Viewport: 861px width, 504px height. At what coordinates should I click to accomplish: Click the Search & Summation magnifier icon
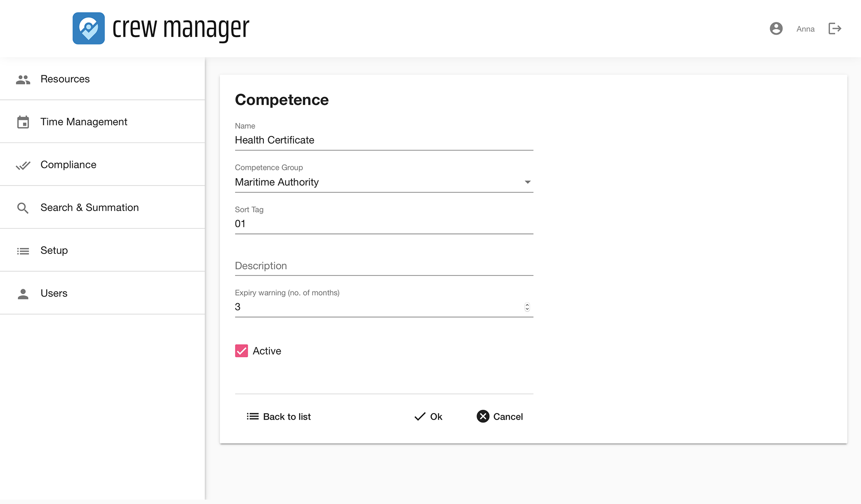pos(23,208)
